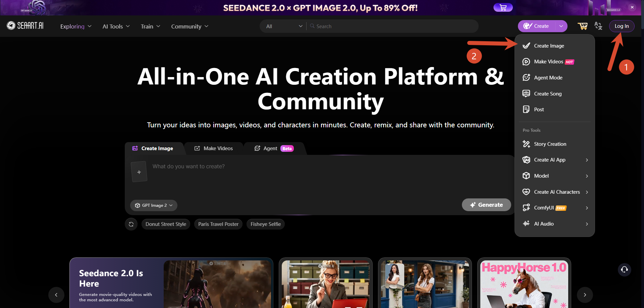Screen dimensions: 644x308
Task: Expand the Train menu
Action: click(150, 26)
